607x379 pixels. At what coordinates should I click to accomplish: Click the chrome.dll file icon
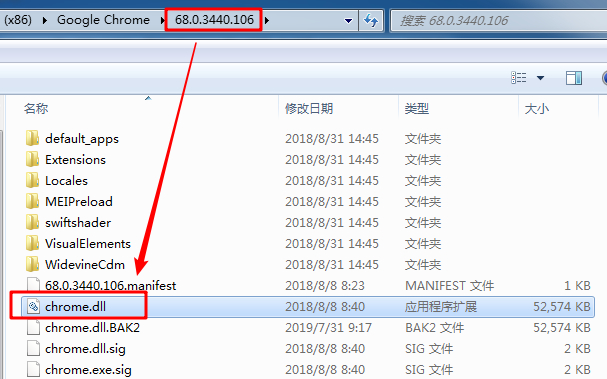33,306
